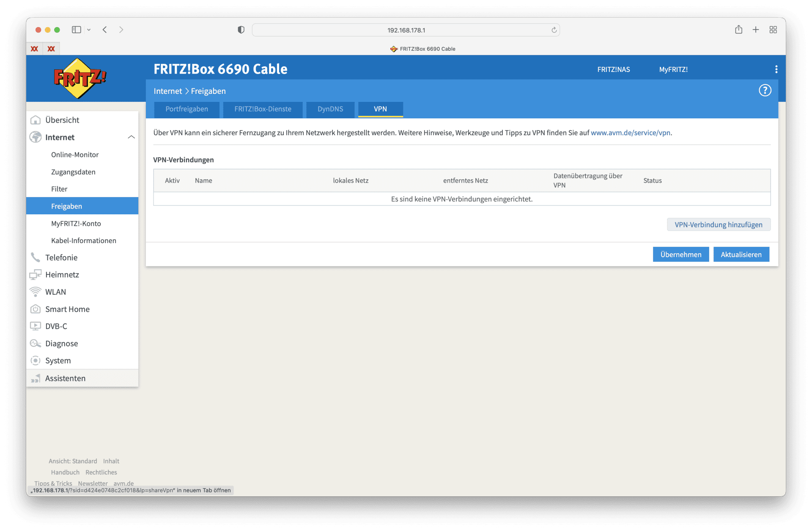Click the Safari share icon
The width and height of the screenshot is (812, 531).
click(738, 30)
